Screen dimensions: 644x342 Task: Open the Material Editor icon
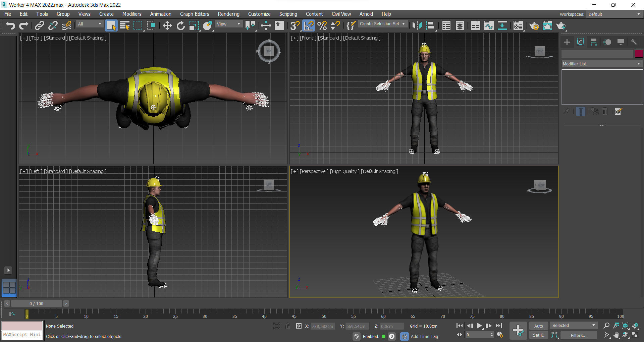(x=518, y=25)
